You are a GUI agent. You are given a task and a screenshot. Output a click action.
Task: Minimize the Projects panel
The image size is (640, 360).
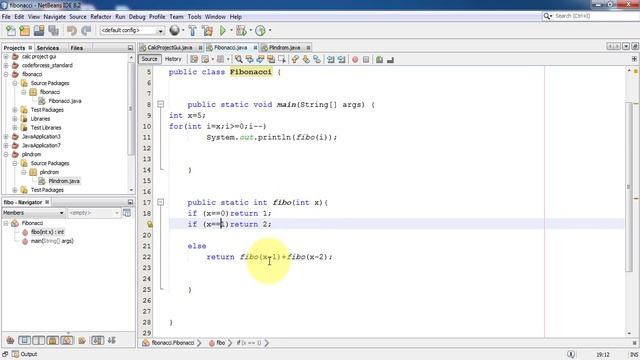pos(130,48)
